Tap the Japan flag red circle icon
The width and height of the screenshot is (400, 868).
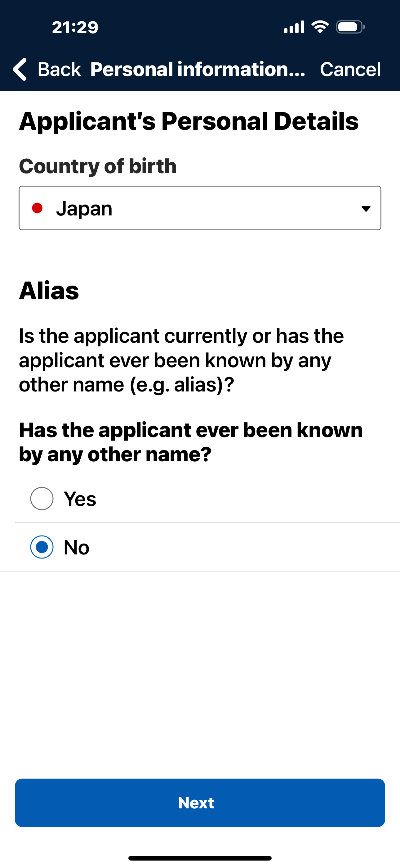tap(37, 208)
